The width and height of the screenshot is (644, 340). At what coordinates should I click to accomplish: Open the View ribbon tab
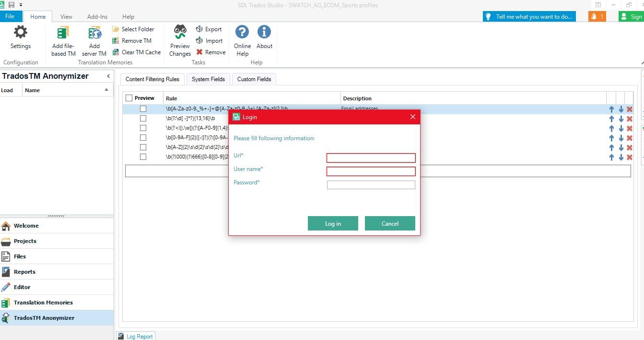pos(66,16)
